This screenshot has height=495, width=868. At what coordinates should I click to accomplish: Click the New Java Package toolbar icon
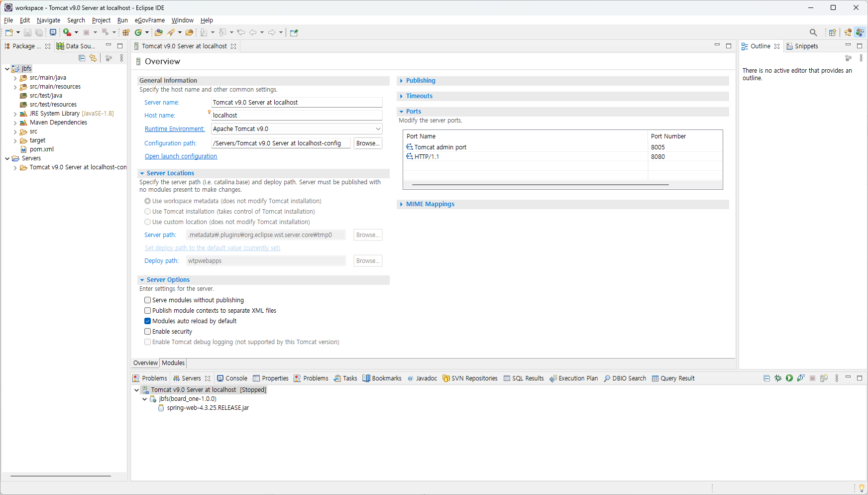(126, 32)
